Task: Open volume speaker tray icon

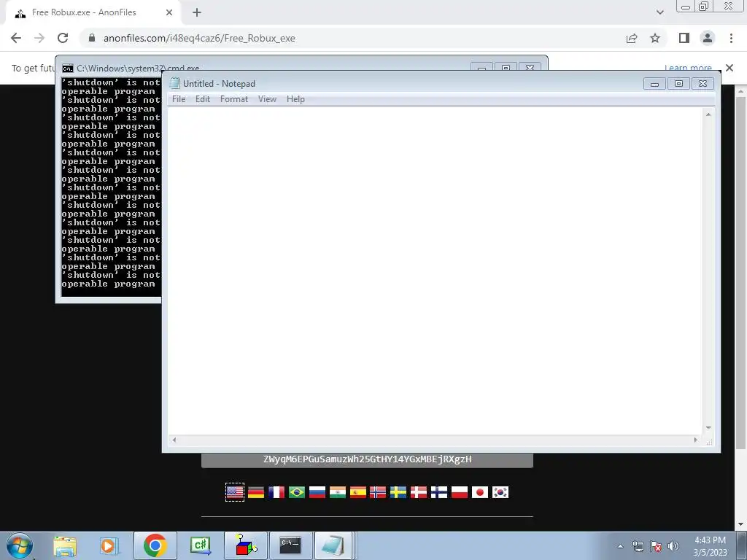Action: [673, 546]
